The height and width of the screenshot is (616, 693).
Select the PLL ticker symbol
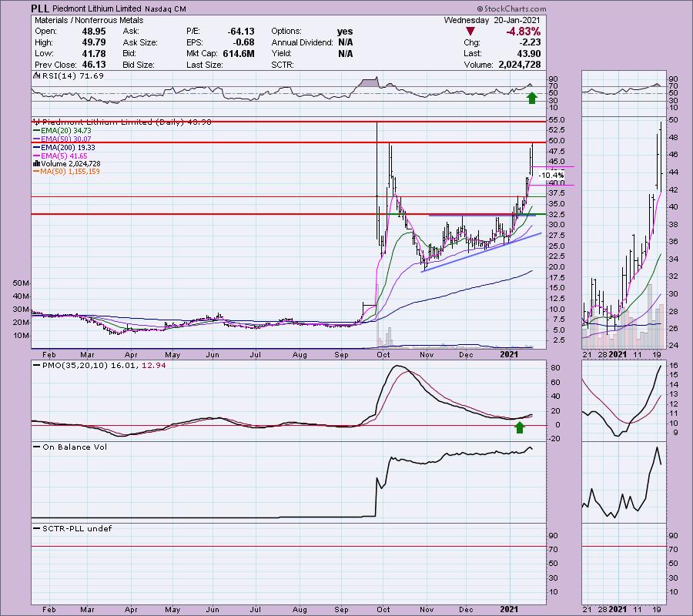pyautogui.click(x=40, y=8)
